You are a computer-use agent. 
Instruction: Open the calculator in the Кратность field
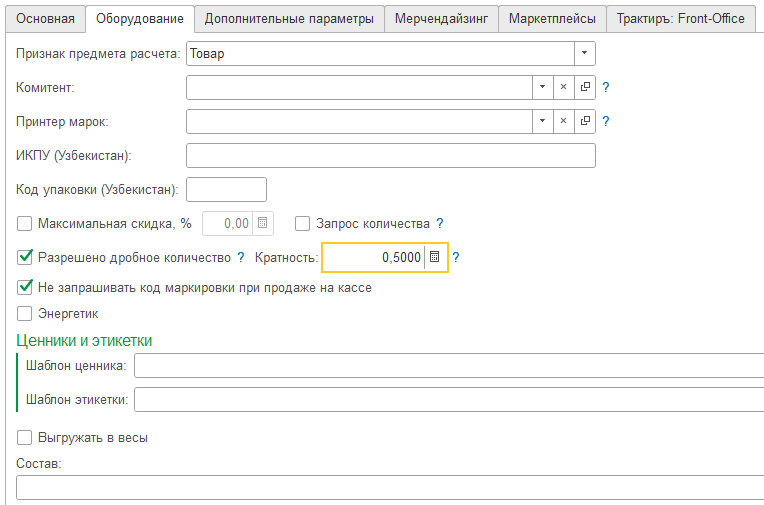435,258
